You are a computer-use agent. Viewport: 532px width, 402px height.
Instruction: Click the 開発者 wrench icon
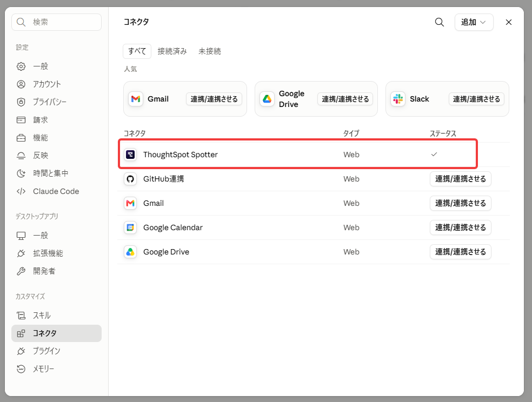[21, 271]
